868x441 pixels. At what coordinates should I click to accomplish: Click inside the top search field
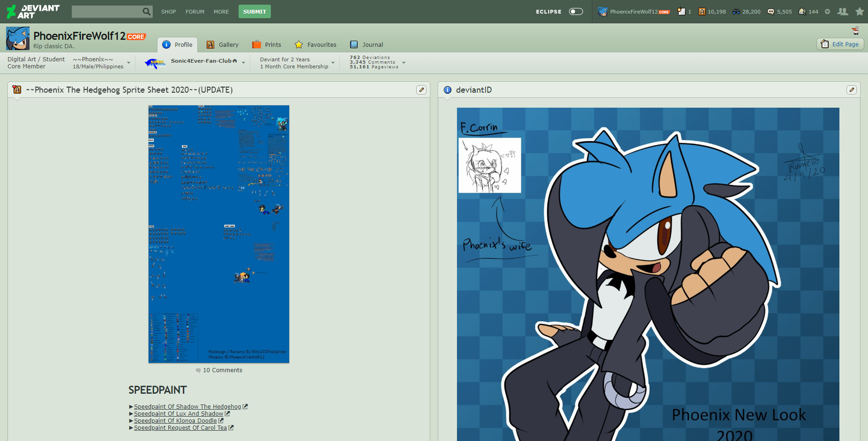click(107, 12)
